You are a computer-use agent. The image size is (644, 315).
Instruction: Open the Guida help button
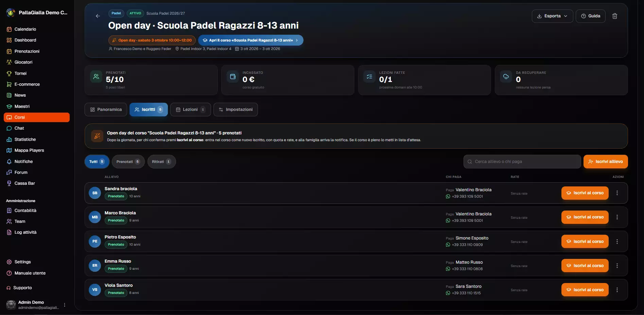(590, 16)
